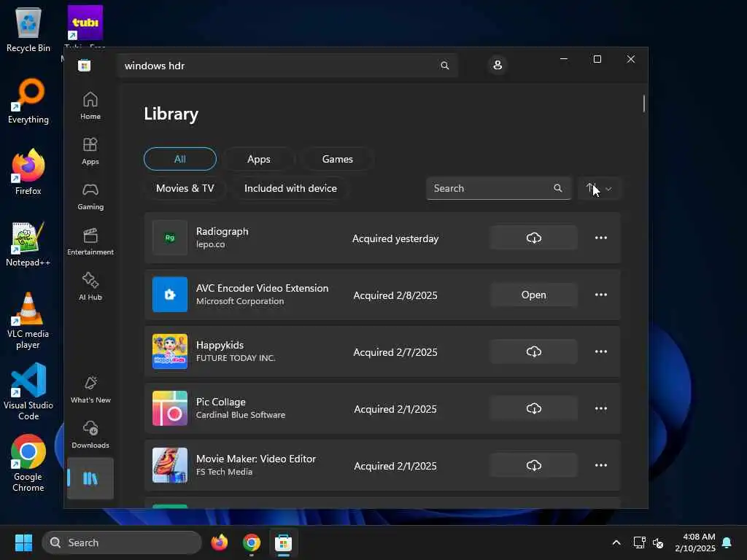The image size is (747, 560).
Task: Click the Pic Collage app thumbnail
Action: (169, 408)
